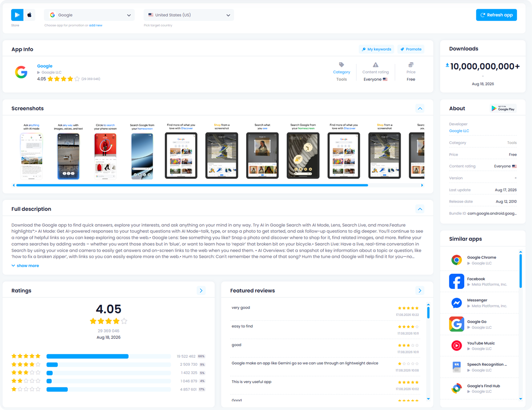
Task: Click the Google LLC developer under app name
Action: (51, 72)
